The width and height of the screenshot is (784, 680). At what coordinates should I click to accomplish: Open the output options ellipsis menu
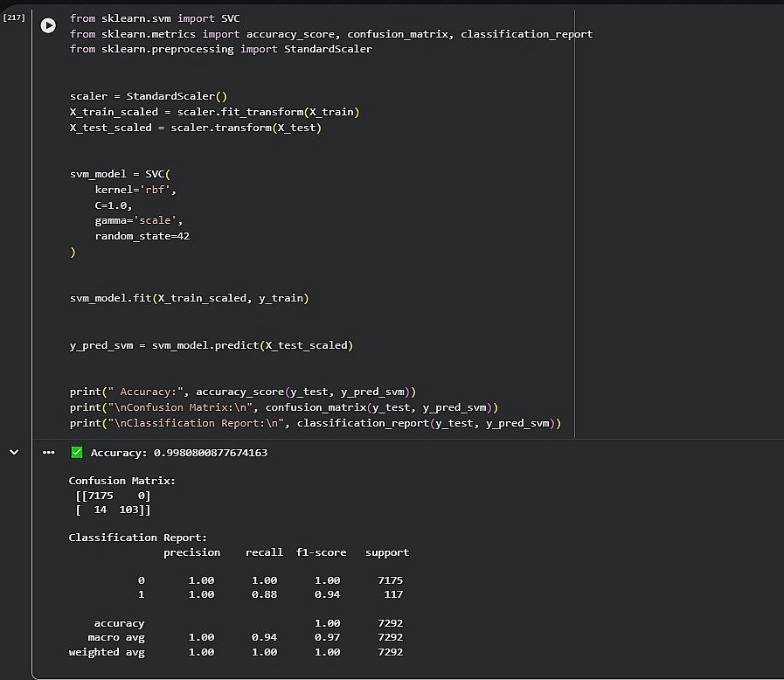[48, 452]
